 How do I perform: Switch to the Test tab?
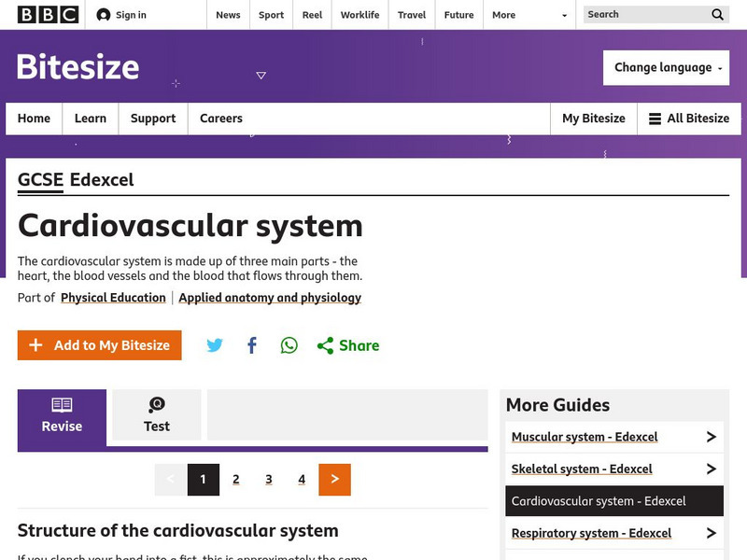(x=157, y=414)
